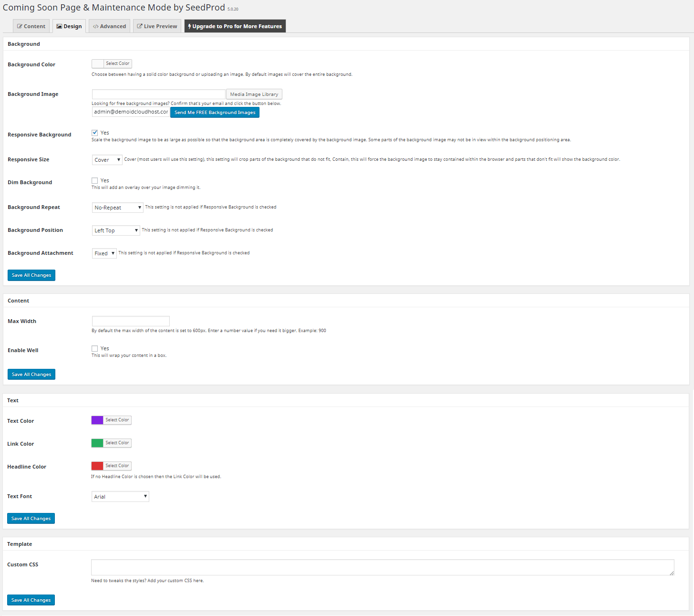Image resolution: width=694 pixels, height=616 pixels.
Task: Click the pencil icon on the Content tab
Action: tap(19, 26)
